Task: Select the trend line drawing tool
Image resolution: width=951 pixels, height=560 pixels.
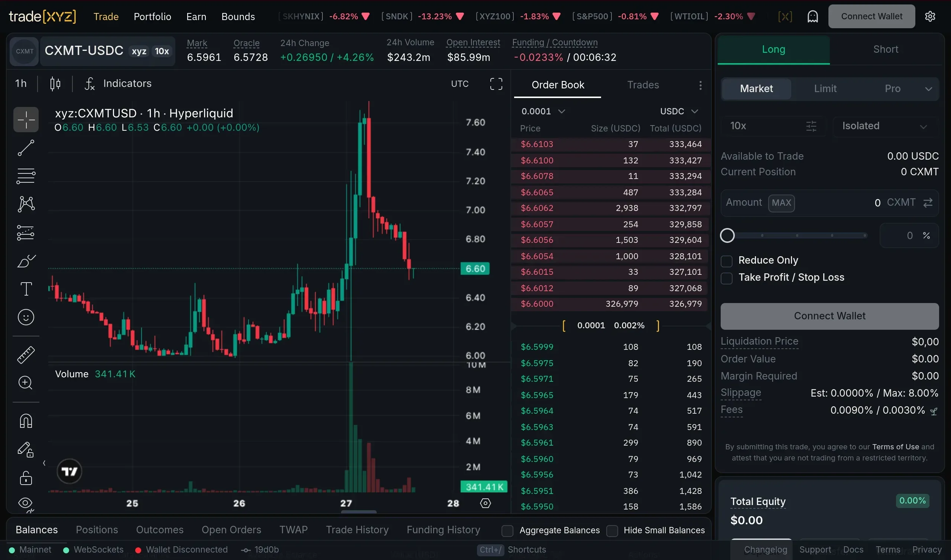Action: 26,147
